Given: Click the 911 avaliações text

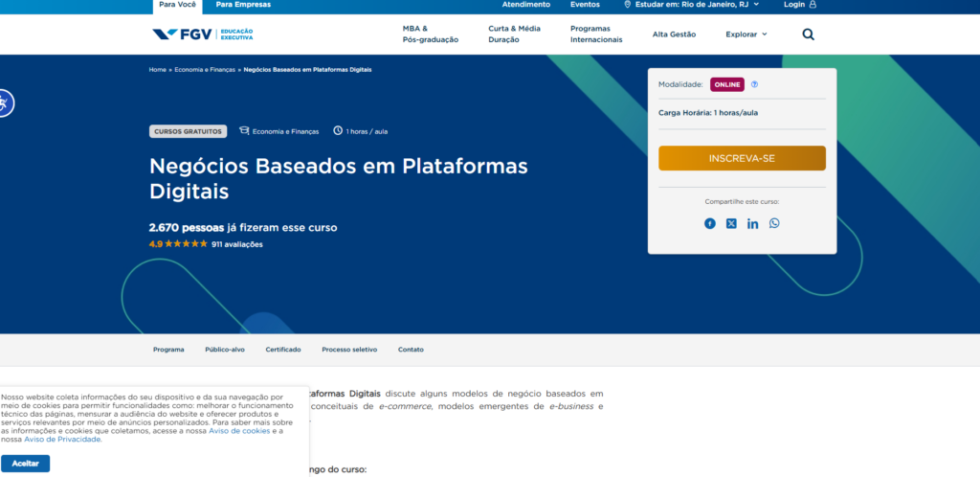Looking at the screenshot, I should [237, 244].
